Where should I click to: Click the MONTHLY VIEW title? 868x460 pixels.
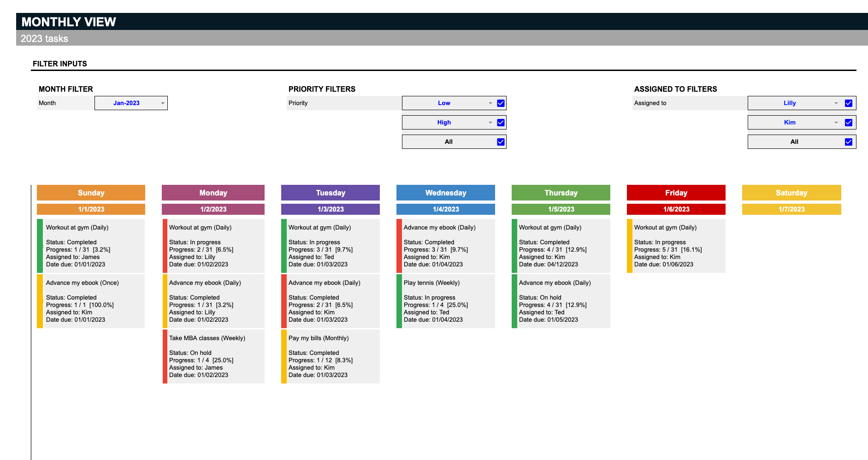[x=69, y=22]
